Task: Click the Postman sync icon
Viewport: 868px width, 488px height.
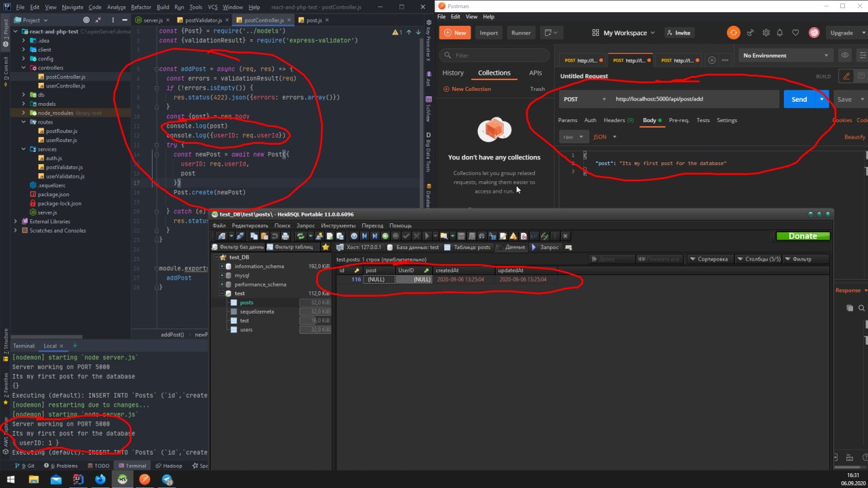Action: pos(733,33)
